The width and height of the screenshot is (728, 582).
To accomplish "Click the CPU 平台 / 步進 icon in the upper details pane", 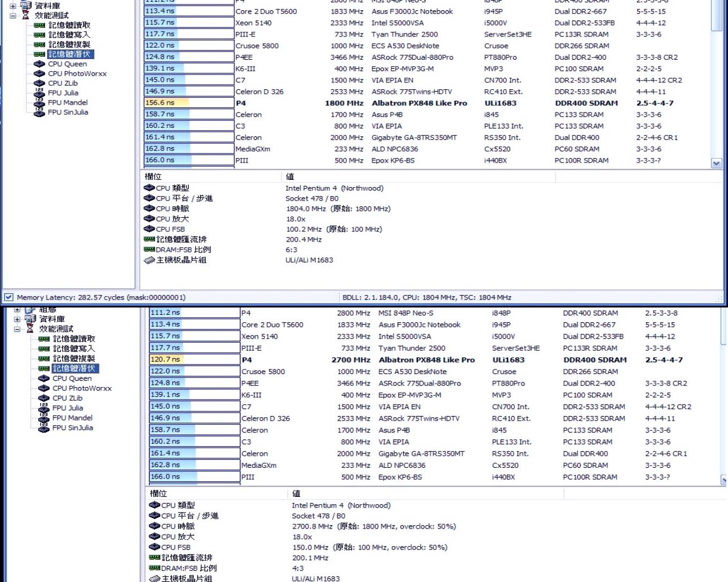I will pyautogui.click(x=150, y=198).
